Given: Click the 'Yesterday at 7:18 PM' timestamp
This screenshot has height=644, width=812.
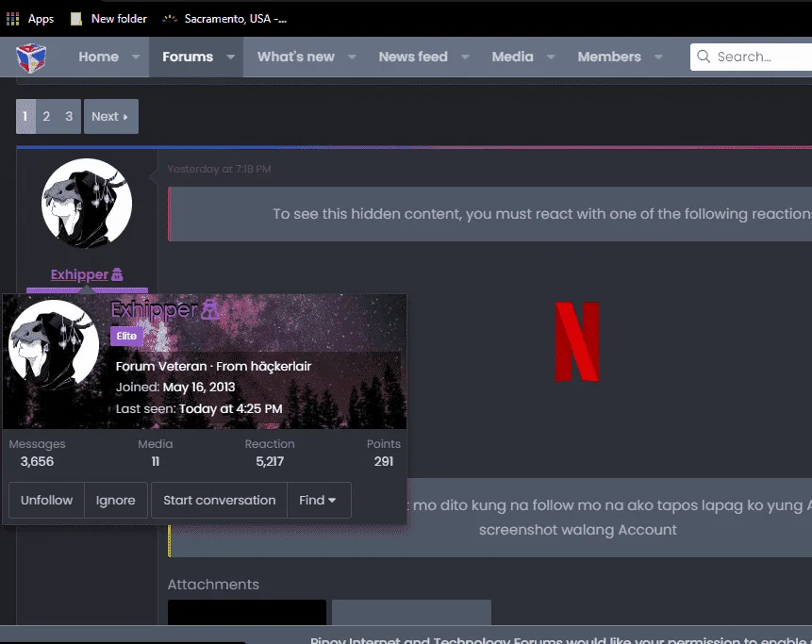Looking at the screenshot, I should [219, 170].
